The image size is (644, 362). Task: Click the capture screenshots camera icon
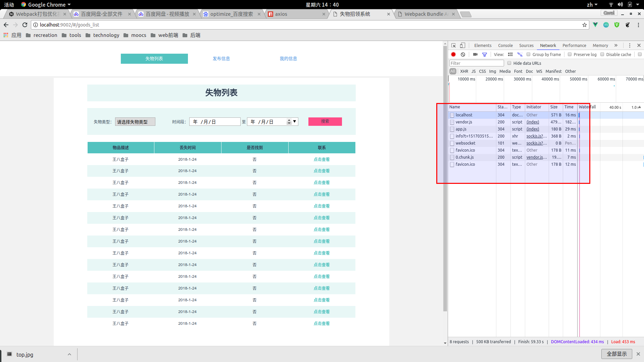(x=475, y=54)
